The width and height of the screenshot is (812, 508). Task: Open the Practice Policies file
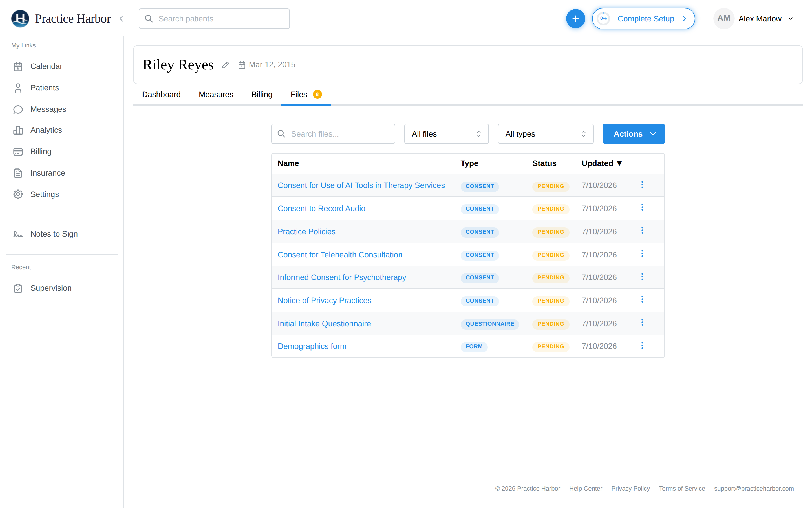point(306,231)
